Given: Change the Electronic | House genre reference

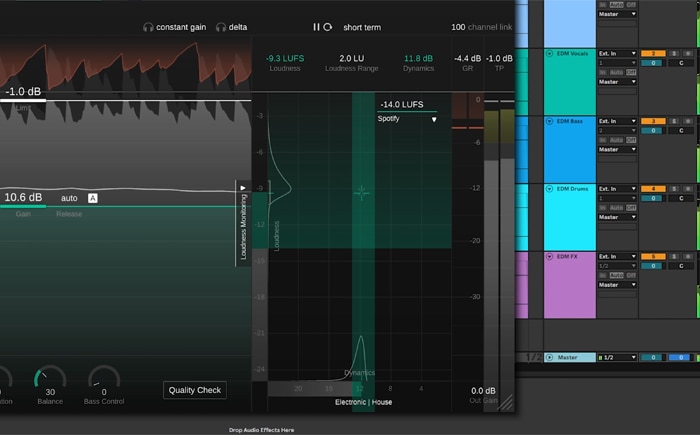Looking at the screenshot, I should [x=363, y=402].
